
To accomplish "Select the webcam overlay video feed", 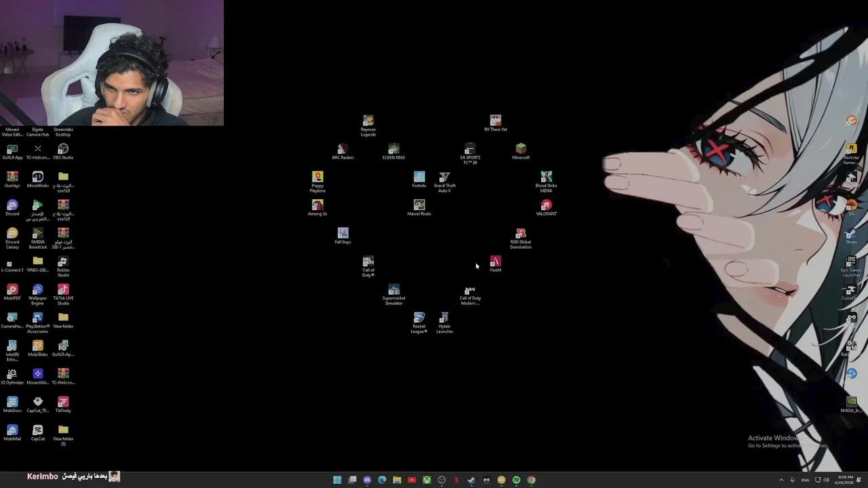I will click(x=112, y=63).
